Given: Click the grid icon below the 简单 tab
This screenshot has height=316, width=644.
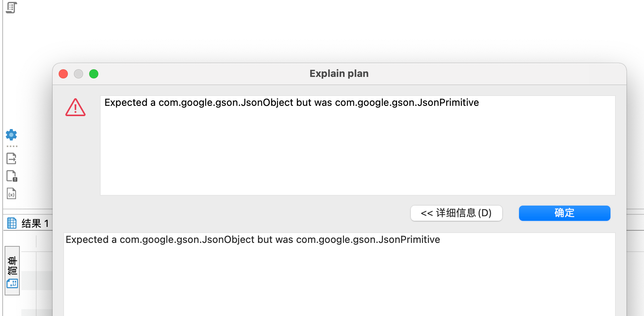Looking at the screenshot, I should coord(12,284).
